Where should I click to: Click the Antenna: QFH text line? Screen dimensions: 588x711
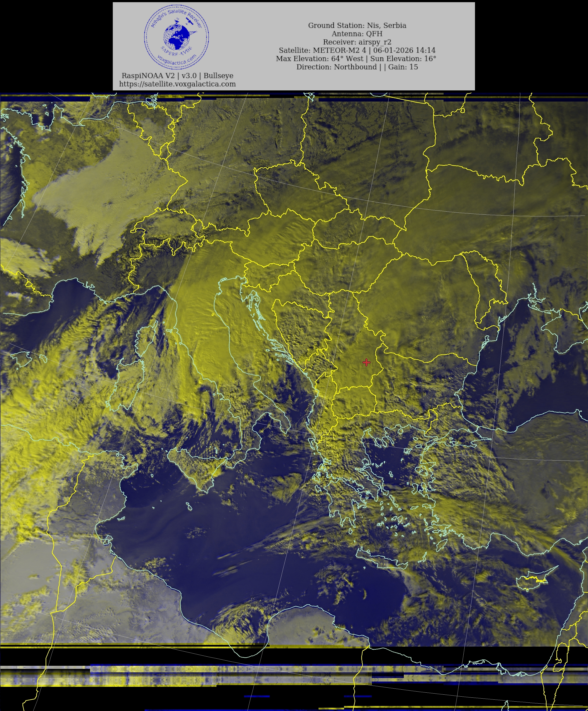click(357, 34)
